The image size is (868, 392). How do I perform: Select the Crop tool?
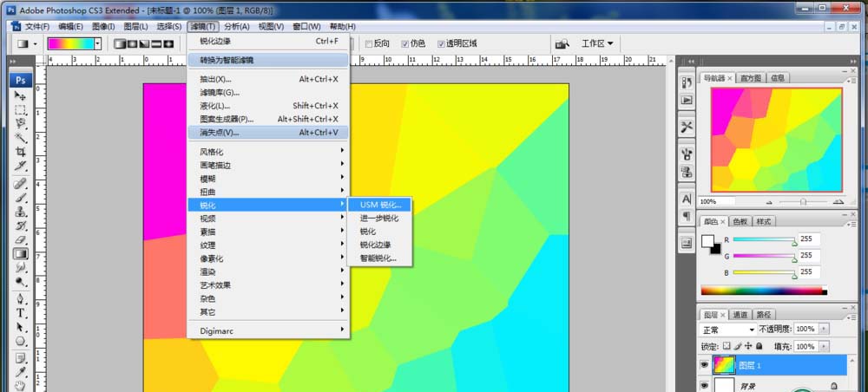pyautogui.click(x=21, y=153)
